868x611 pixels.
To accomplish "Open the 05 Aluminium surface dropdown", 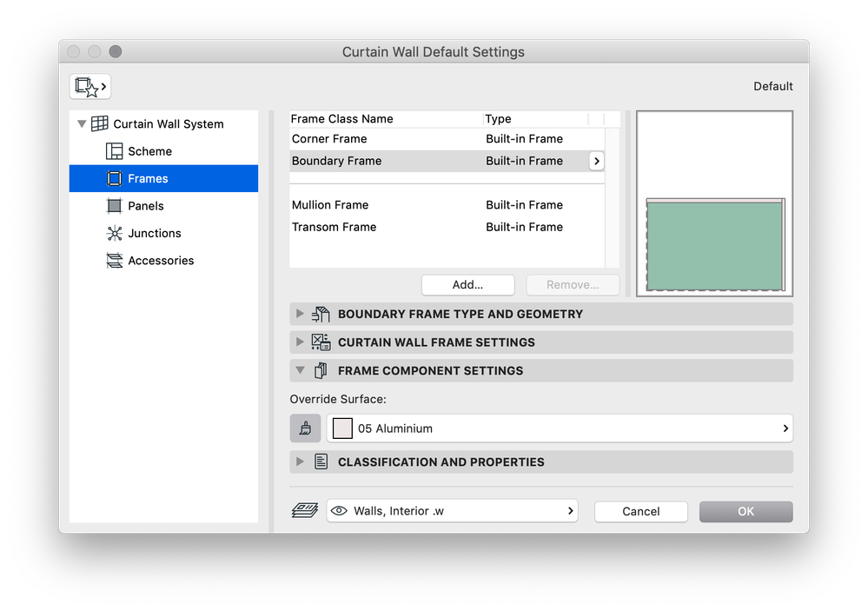I will coord(785,428).
